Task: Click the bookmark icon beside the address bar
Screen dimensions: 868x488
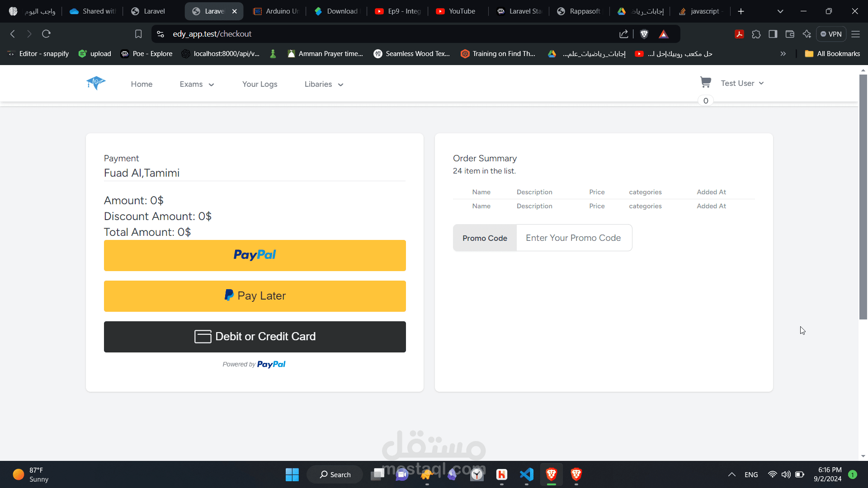Action: click(138, 34)
